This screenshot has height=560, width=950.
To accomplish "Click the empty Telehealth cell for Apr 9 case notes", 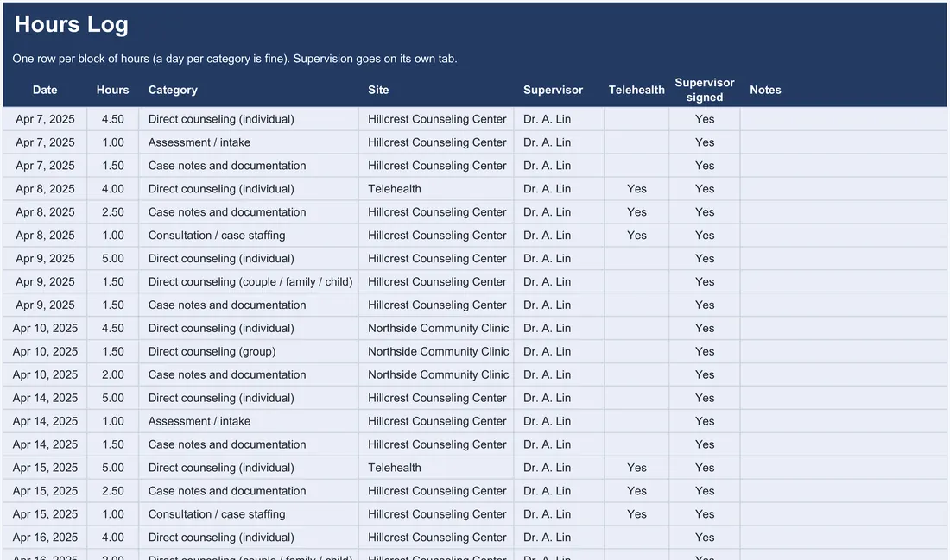I will (x=636, y=305).
